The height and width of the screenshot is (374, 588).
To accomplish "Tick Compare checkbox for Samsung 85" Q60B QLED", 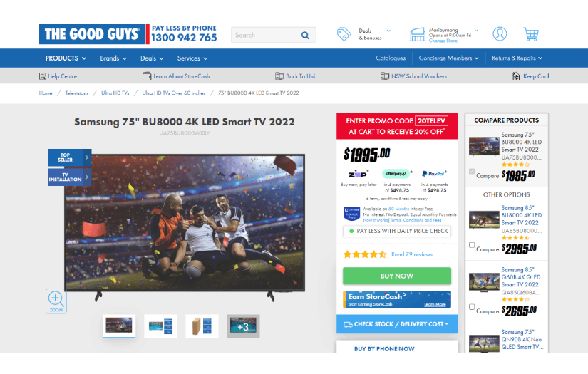I will (x=472, y=307).
